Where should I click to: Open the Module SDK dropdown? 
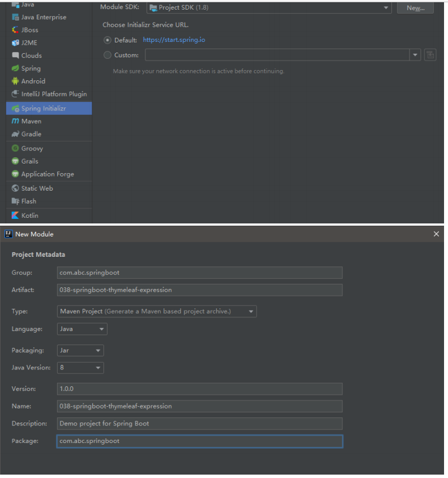point(269,7)
